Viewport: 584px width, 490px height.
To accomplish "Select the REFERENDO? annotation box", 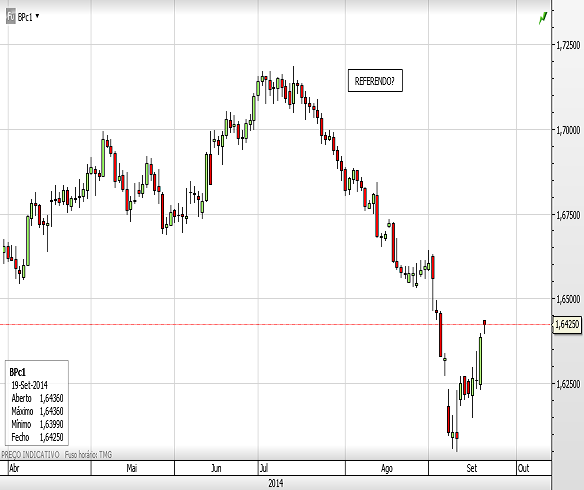I will (375, 80).
